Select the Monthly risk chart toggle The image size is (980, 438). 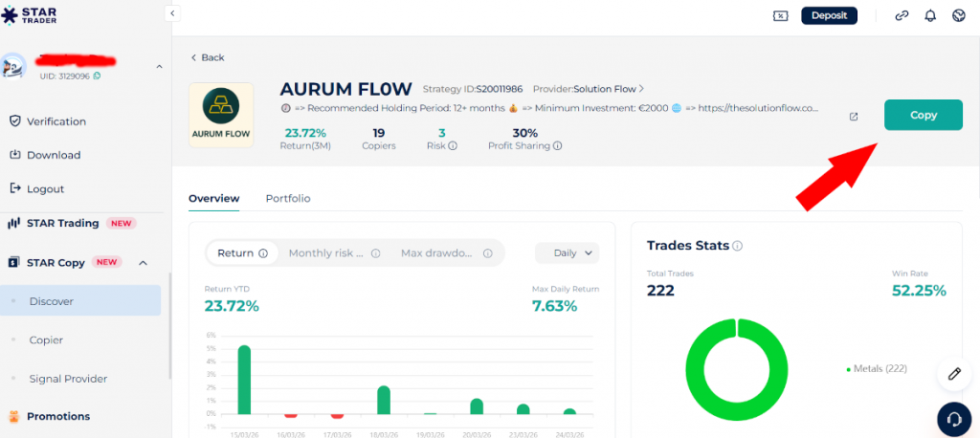click(x=334, y=253)
